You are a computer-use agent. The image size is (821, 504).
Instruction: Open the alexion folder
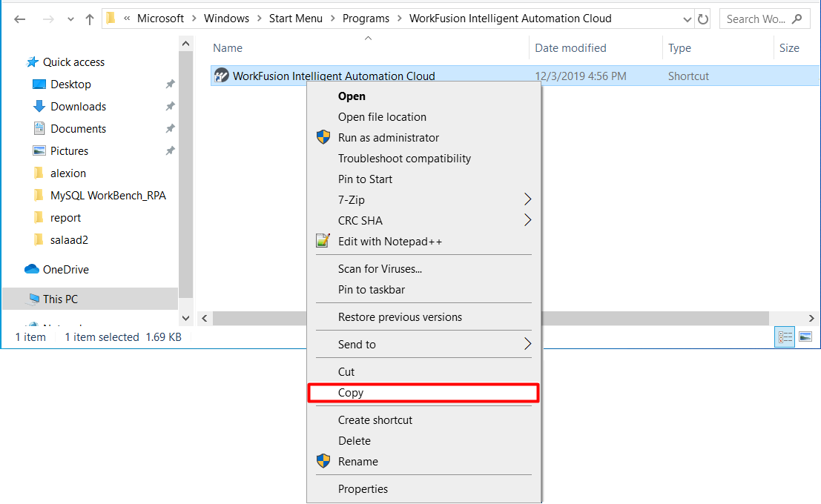point(68,173)
